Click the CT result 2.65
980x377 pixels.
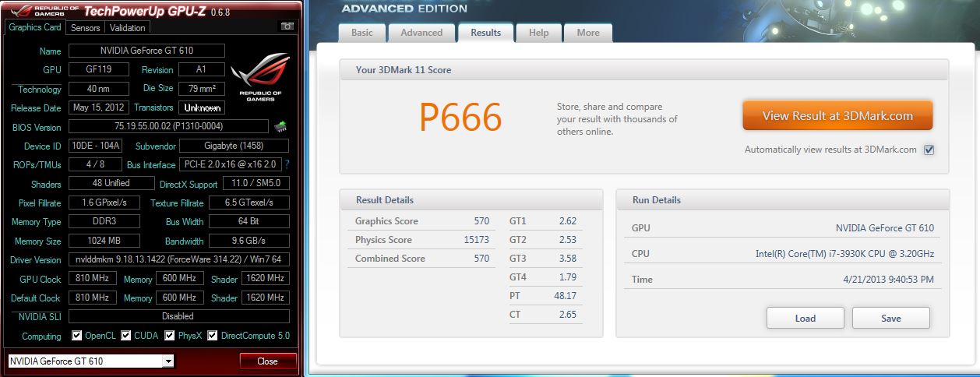coord(568,315)
